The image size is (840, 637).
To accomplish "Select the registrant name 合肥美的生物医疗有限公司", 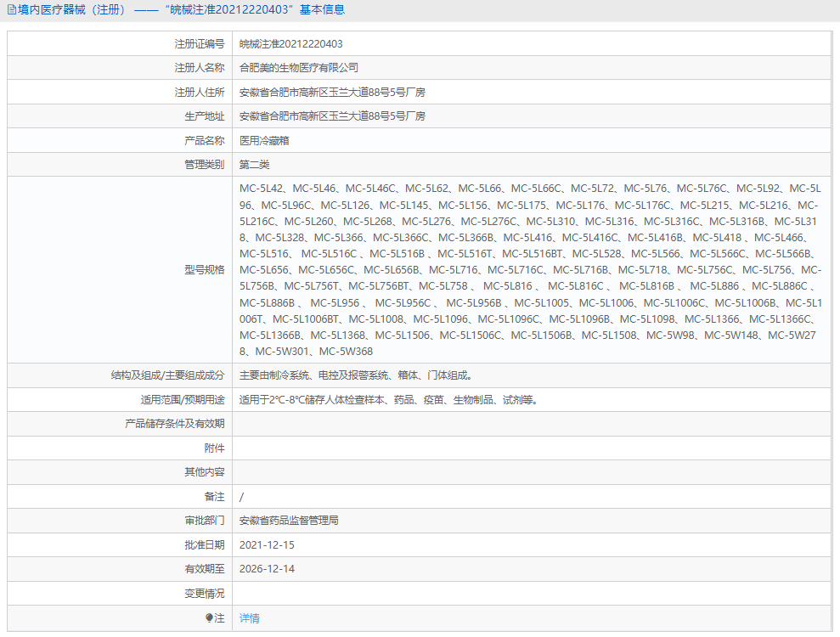I will pos(298,67).
